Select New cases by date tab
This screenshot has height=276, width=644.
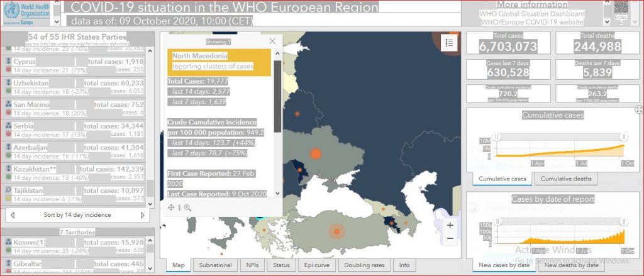tap(504, 265)
